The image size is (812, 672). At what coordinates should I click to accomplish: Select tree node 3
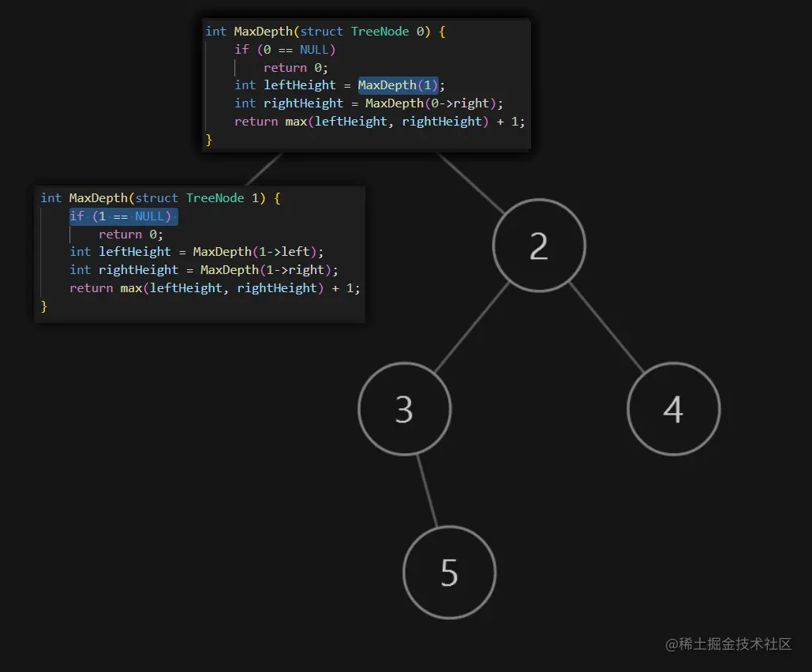[x=404, y=409]
